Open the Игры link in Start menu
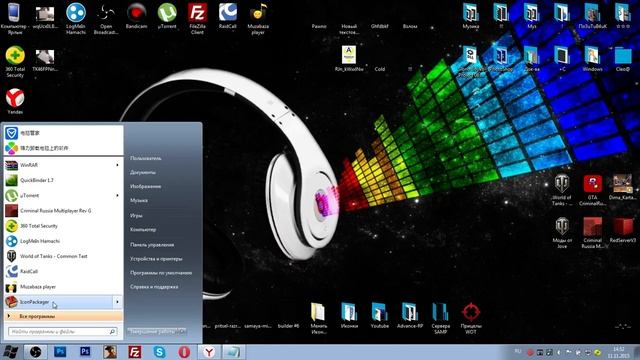 136,215
